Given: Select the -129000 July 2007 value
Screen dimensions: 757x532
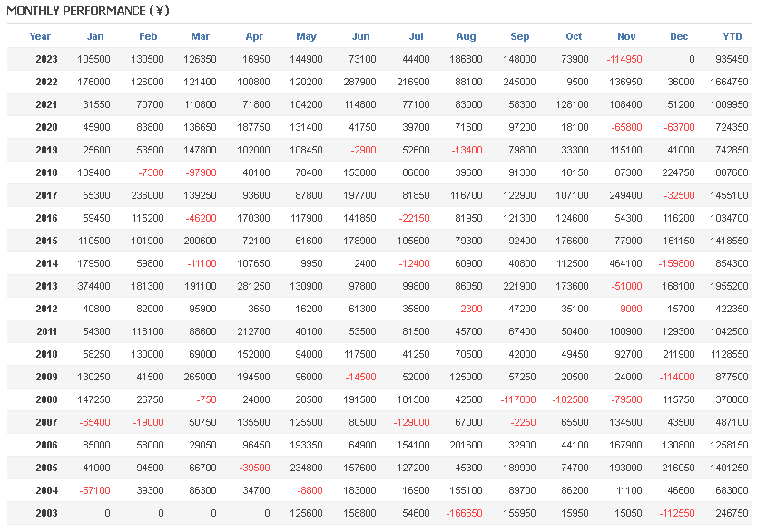Looking at the screenshot, I should pyautogui.click(x=411, y=422).
